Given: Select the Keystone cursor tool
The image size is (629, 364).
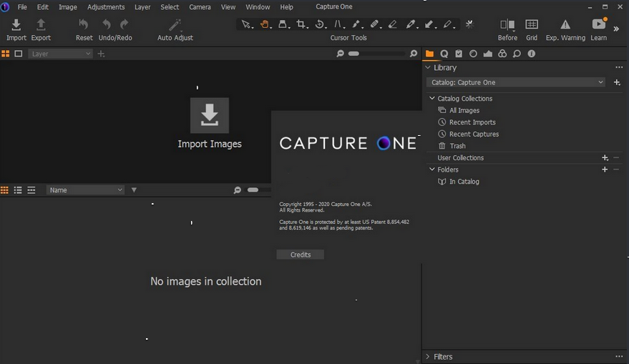Looking at the screenshot, I should pyautogui.click(x=338, y=24).
